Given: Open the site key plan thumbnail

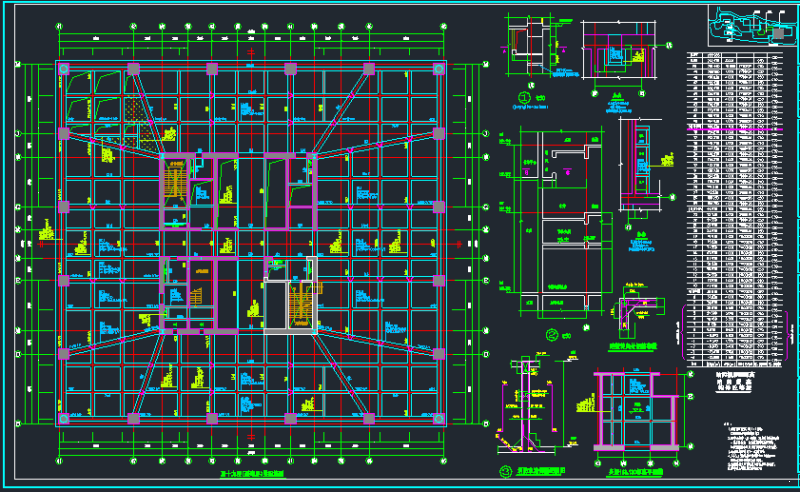Looking at the screenshot, I should (753, 26).
